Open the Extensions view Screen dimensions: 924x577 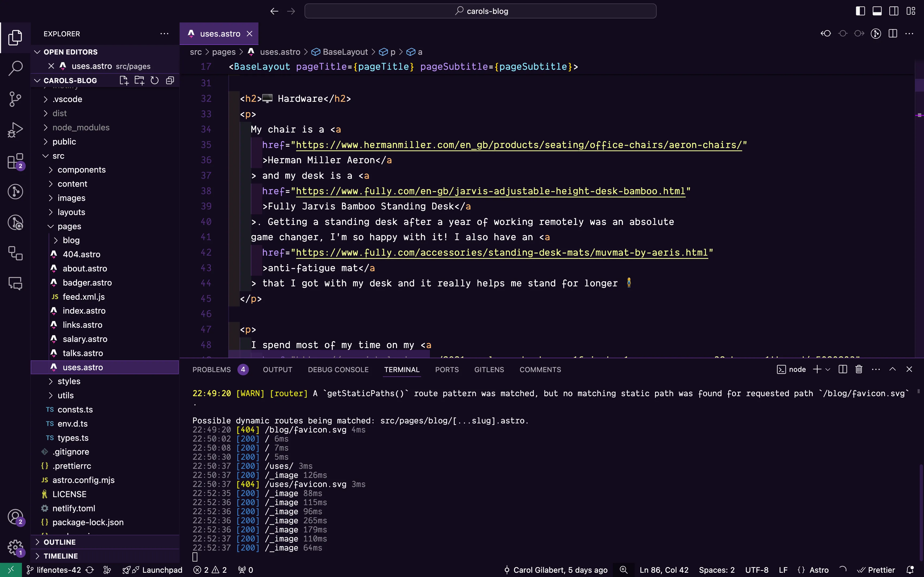pos(15,161)
